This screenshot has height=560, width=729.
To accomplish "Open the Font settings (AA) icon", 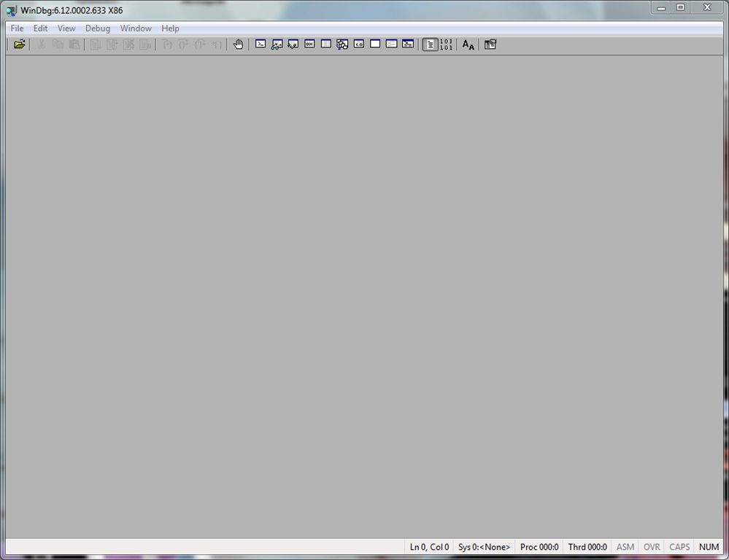I will point(468,44).
